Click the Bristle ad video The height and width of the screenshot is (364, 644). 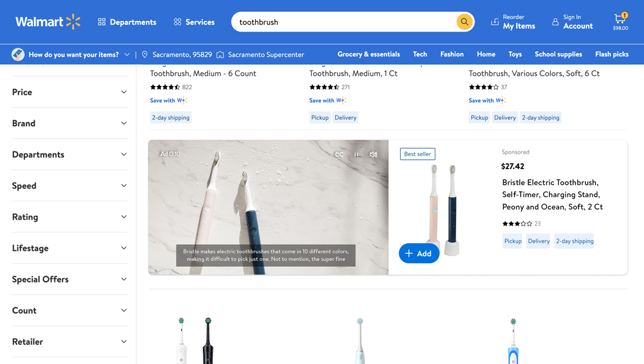(x=268, y=207)
